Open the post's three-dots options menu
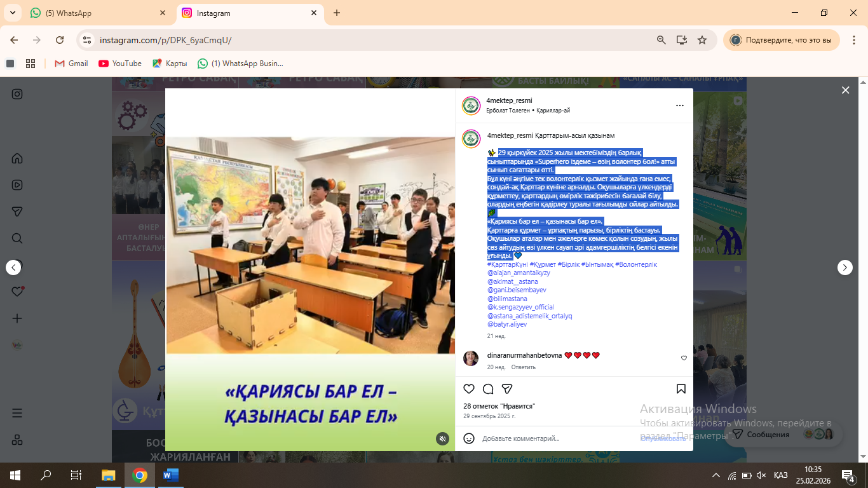This screenshot has width=868, height=488. pos(679,105)
